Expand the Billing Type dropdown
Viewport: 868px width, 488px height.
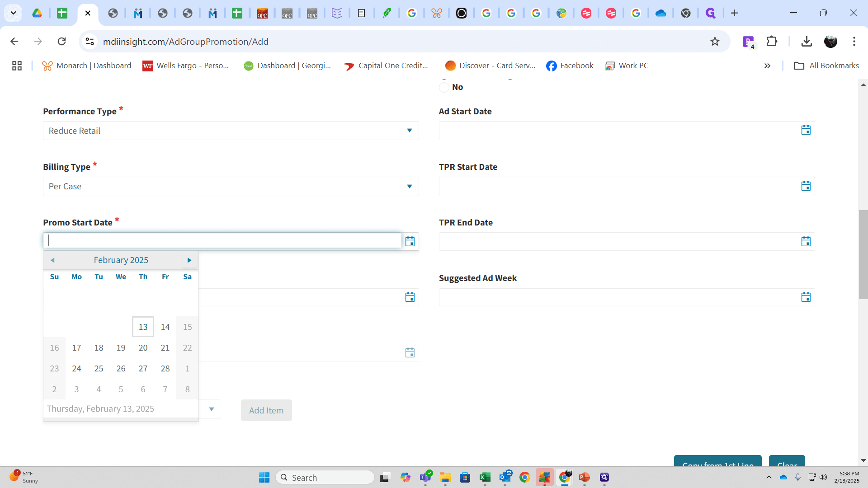click(231, 186)
